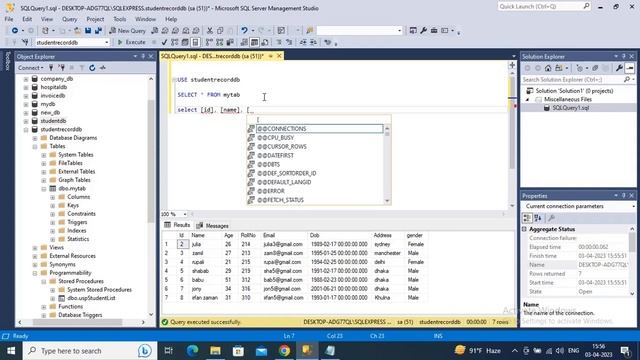The height and width of the screenshot is (360, 640).
Task: Click the Cut scissors icon
Action: (x=210, y=31)
